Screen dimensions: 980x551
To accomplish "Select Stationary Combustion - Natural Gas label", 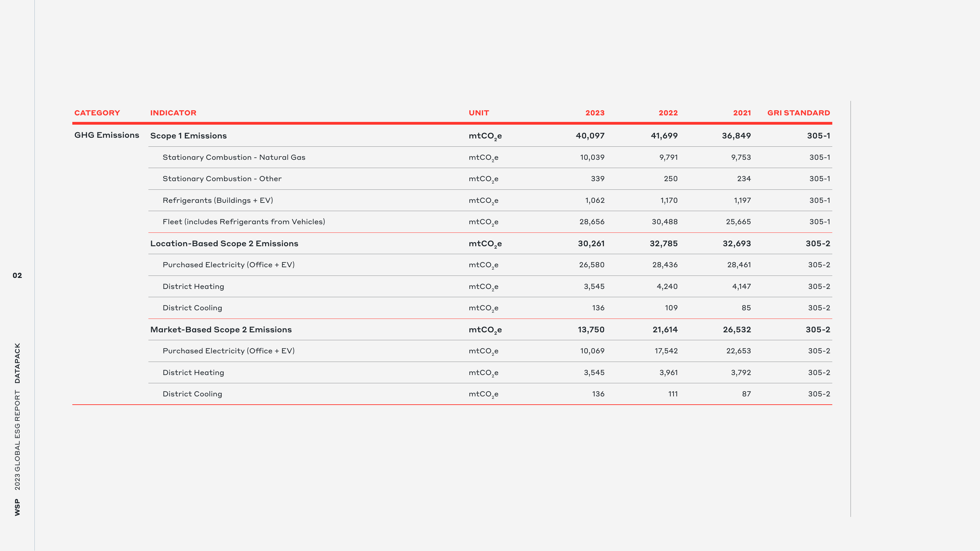I will pyautogui.click(x=234, y=157).
